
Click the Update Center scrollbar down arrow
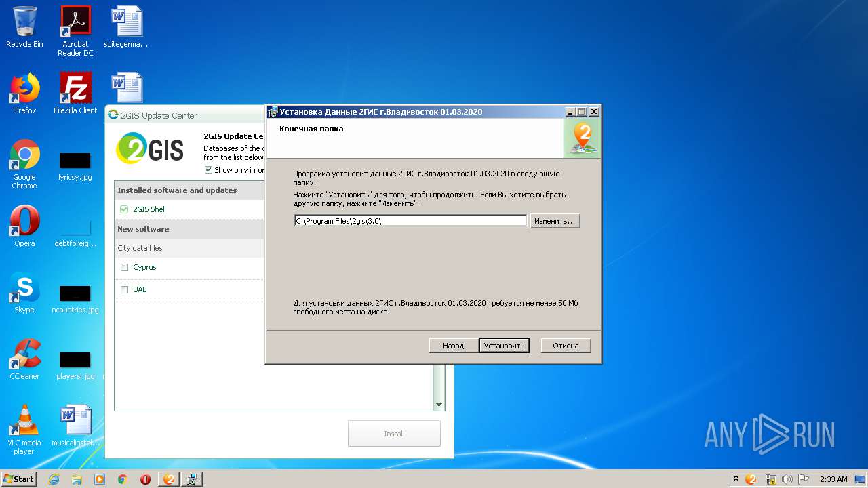[439, 405]
